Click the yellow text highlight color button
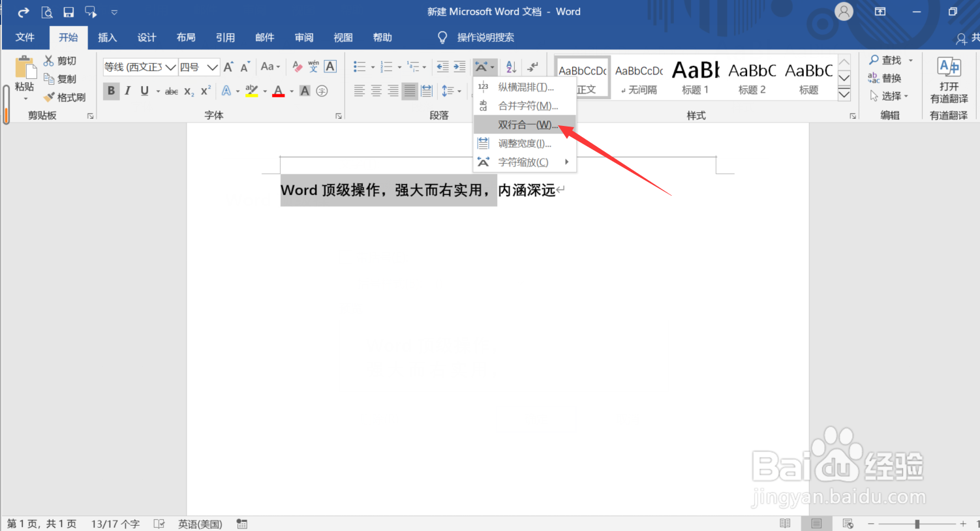This screenshot has height=531, width=980. pos(252,91)
